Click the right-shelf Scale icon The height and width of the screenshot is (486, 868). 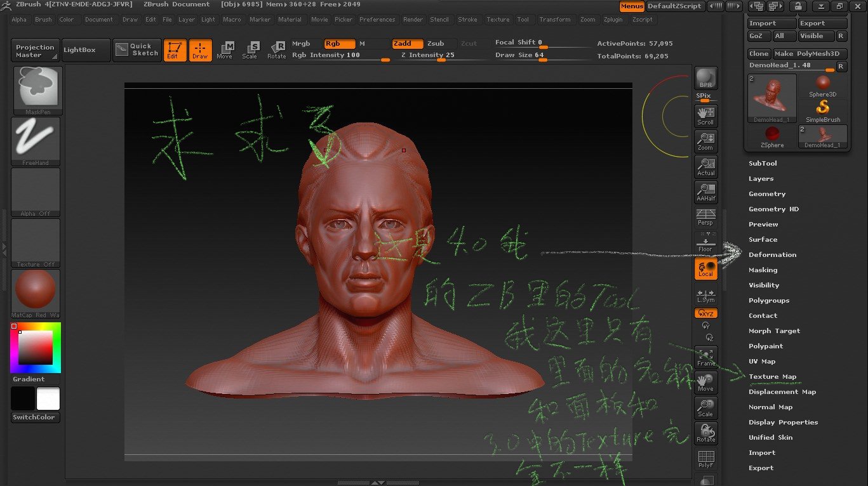(x=705, y=408)
